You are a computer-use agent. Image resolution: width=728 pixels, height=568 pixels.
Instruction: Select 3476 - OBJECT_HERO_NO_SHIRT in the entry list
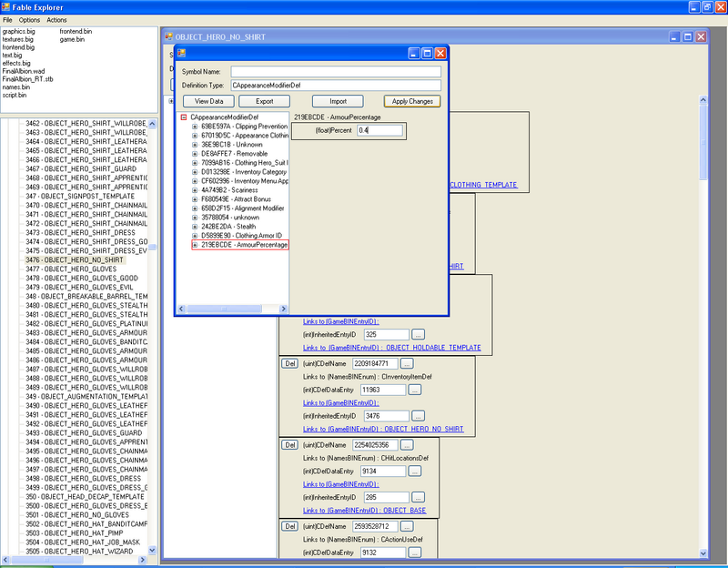[75, 260]
